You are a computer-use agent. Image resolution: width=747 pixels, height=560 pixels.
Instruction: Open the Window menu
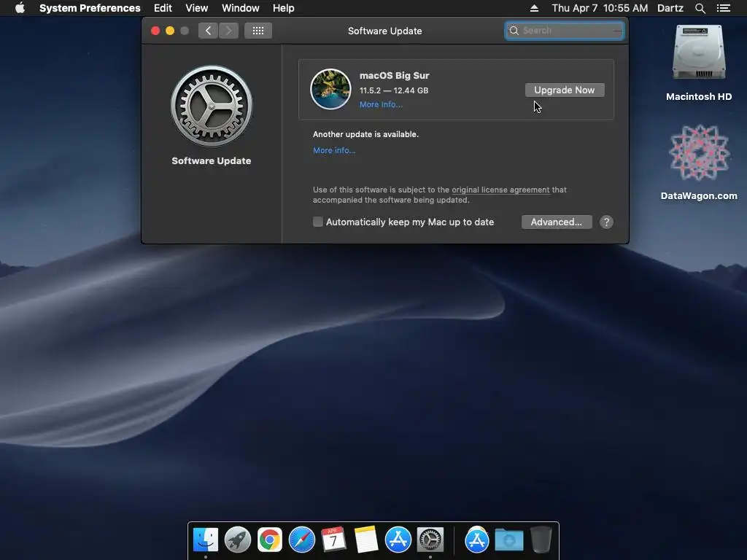click(x=240, y=8)
